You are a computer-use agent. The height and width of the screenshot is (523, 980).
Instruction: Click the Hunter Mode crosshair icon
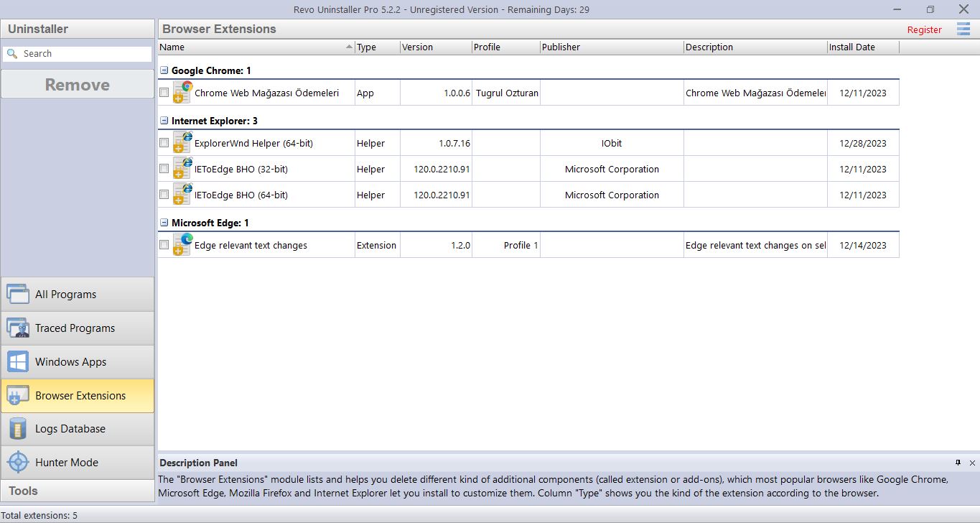(x=18, y=462)
